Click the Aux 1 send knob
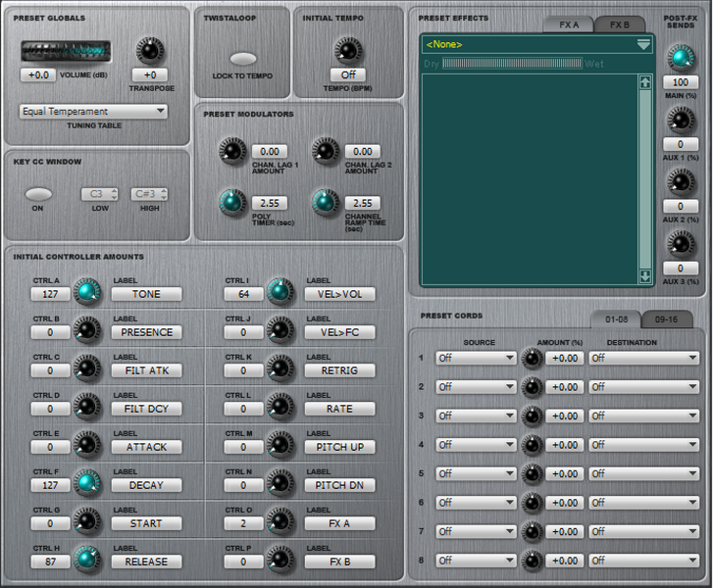713x588 pixels. tap(681, 120)
